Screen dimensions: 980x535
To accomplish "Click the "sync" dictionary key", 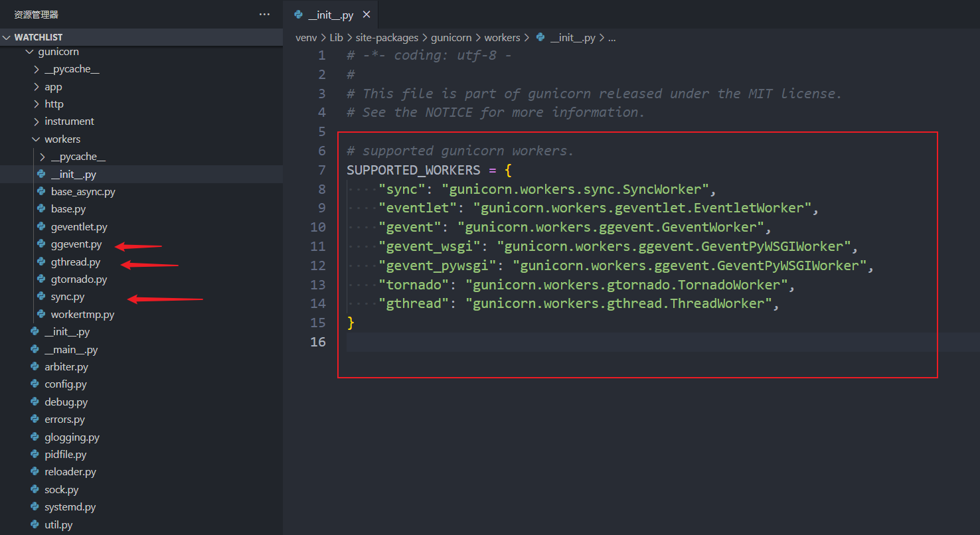I will point(402,189).
